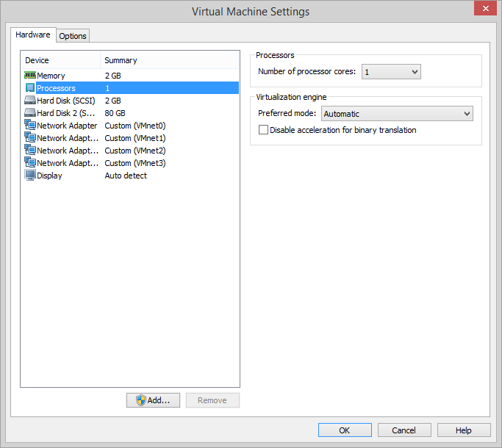Open the Preferred mode dropdown
This screenshot has height=448, width=502.
(397, 114)
